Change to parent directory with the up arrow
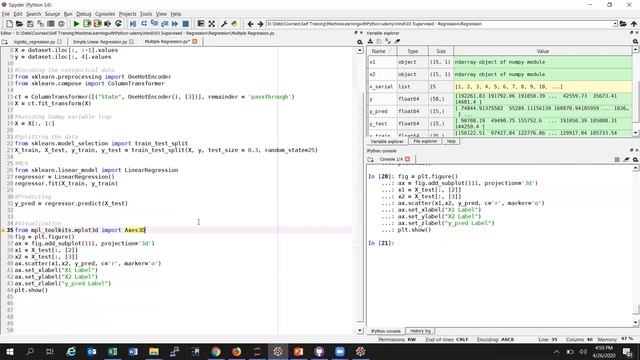Viewport: 640px width, 360px height. coord(633,24)
